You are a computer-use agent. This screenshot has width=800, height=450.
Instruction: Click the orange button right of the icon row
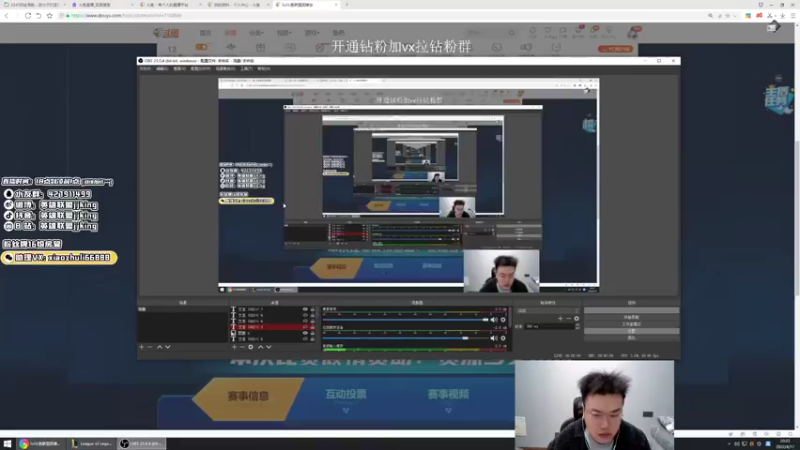[616, 49]
